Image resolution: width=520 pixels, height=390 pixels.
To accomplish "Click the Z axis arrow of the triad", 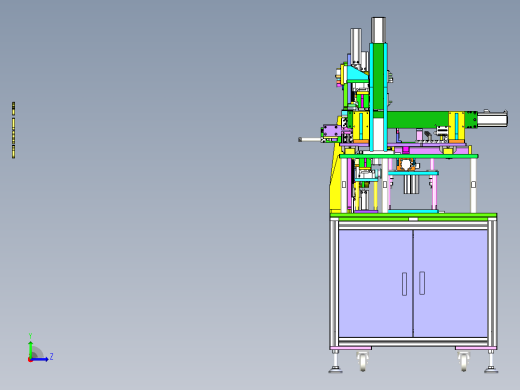I will [41, 359].
